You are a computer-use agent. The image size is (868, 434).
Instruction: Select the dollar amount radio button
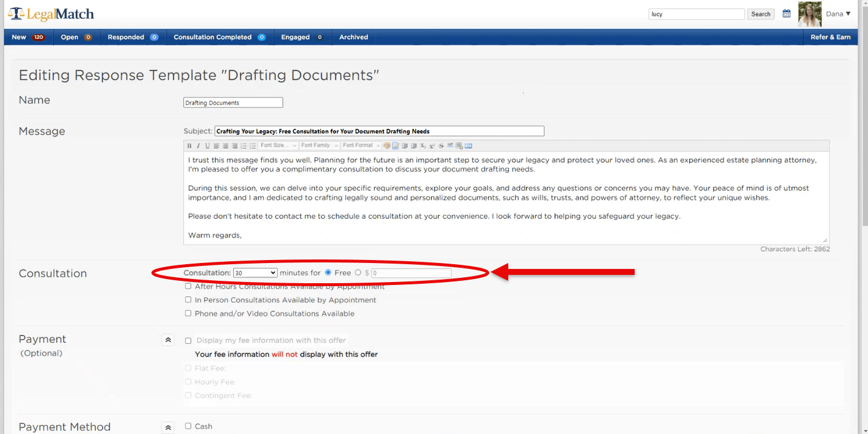tap(358, 273)
